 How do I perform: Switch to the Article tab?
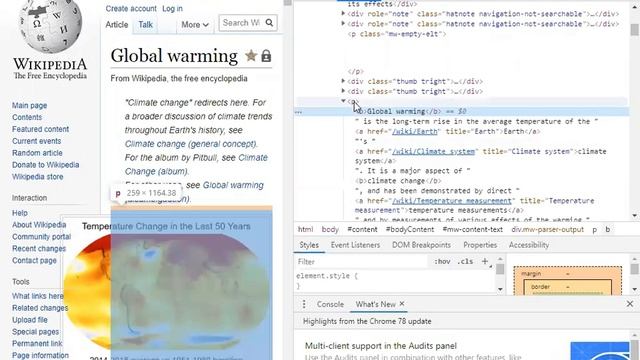click(117, 25)
